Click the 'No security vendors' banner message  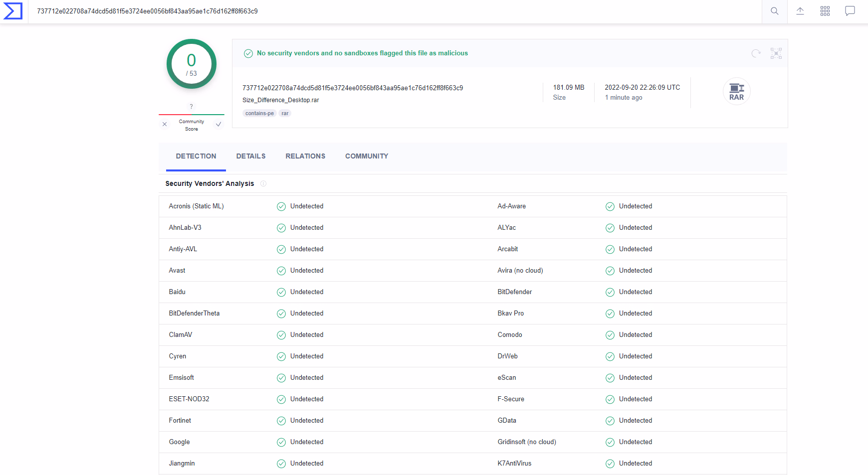coord(362,53)
